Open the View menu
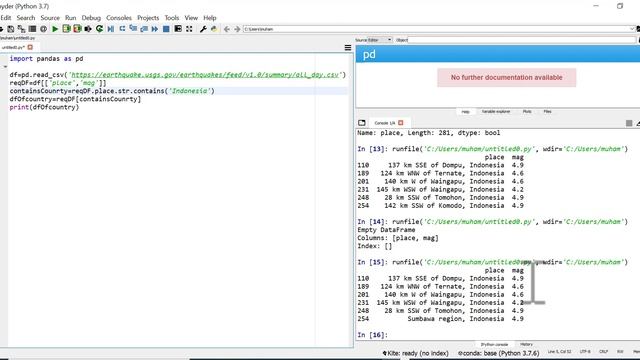 pos(191,18)
